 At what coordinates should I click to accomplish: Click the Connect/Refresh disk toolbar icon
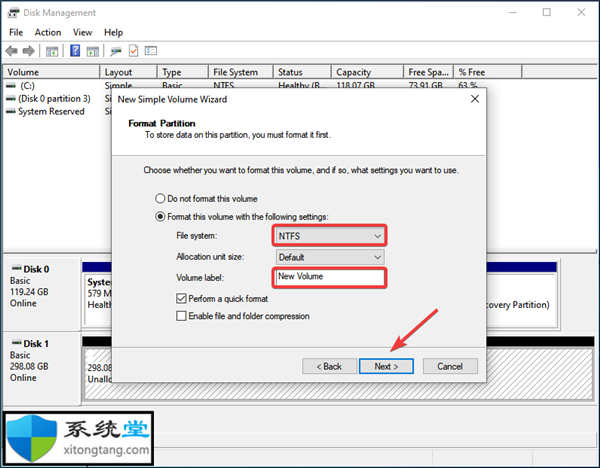(x=116, y=51)
